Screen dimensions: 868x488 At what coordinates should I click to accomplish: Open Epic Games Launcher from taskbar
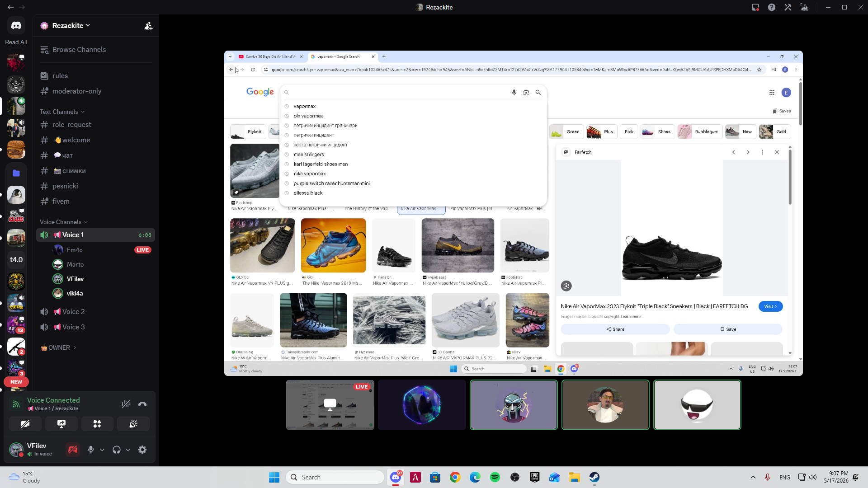coord(534,477)
